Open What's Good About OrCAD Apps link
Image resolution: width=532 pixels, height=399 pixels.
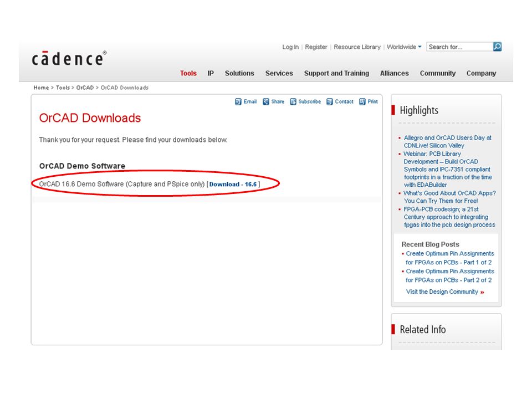[x=449, y=197]
